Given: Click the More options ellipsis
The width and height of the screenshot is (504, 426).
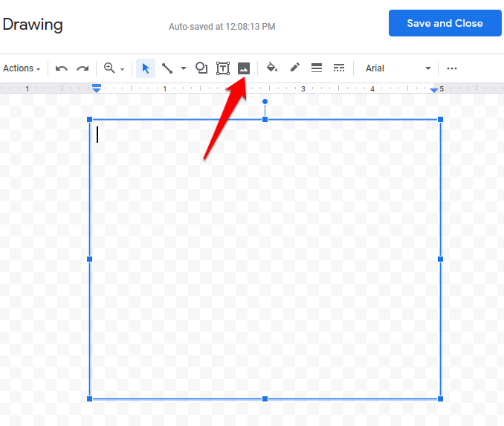Looking at the screenshot, I should [x=452, y=68].
